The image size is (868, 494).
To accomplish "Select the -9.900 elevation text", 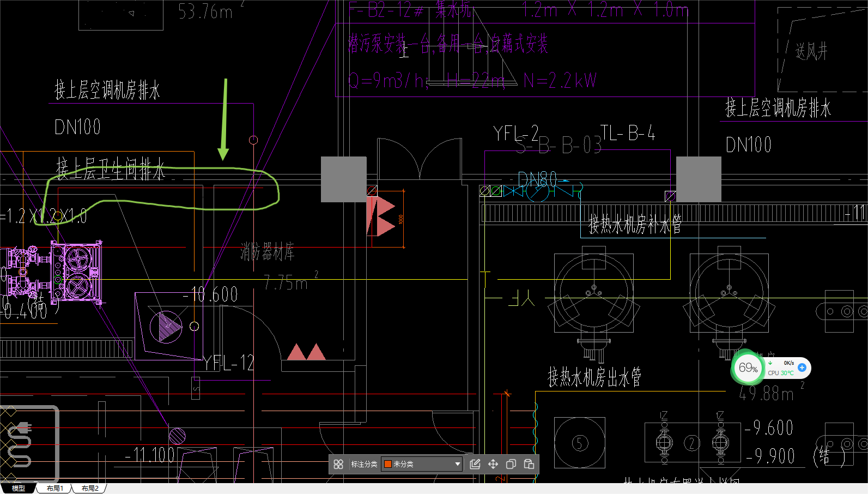I will [770, 456].
